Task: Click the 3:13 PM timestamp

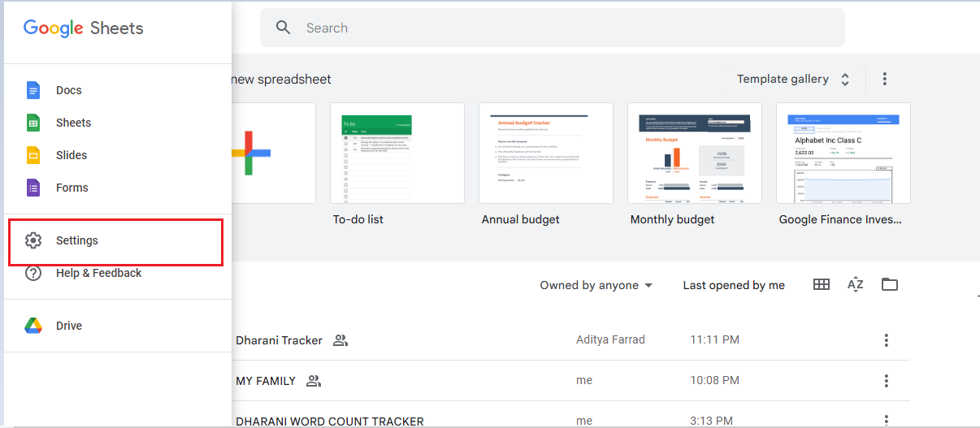Action: pos(712,421)
